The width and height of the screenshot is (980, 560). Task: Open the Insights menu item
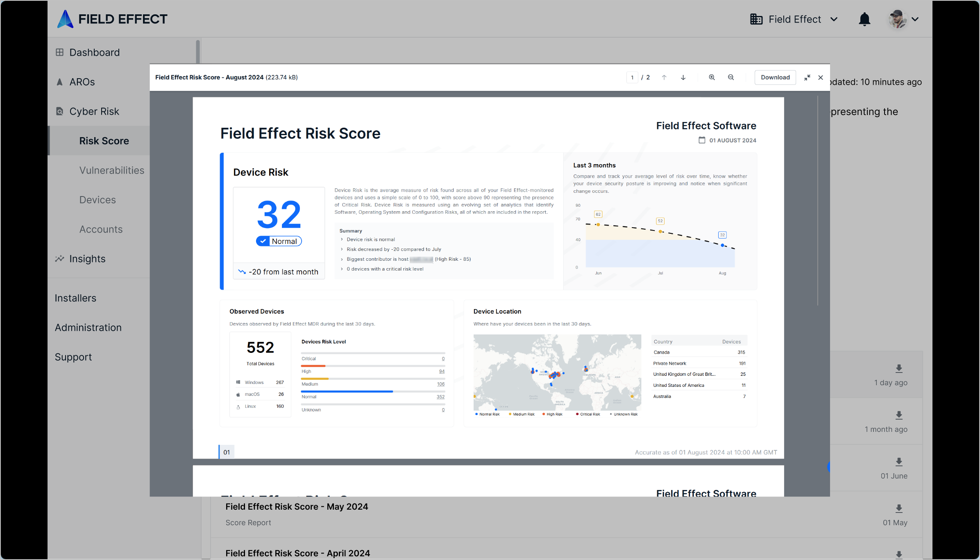[x=87, y=259]
